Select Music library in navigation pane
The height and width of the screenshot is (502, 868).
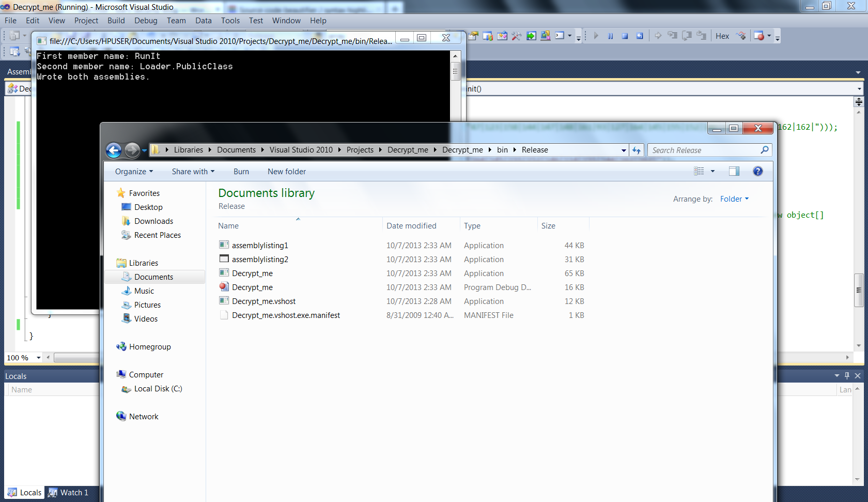coord(144,291)
